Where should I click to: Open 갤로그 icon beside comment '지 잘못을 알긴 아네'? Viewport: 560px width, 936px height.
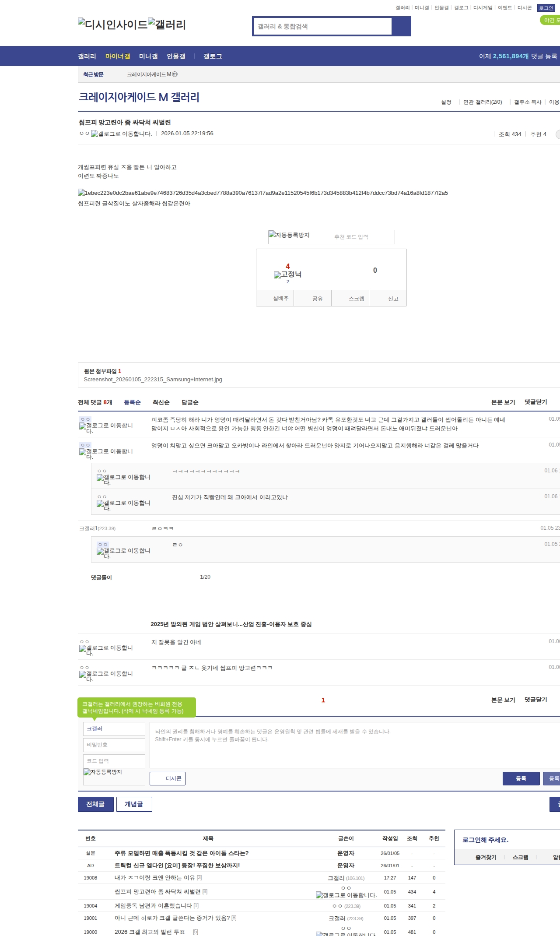tap(106, 650)
